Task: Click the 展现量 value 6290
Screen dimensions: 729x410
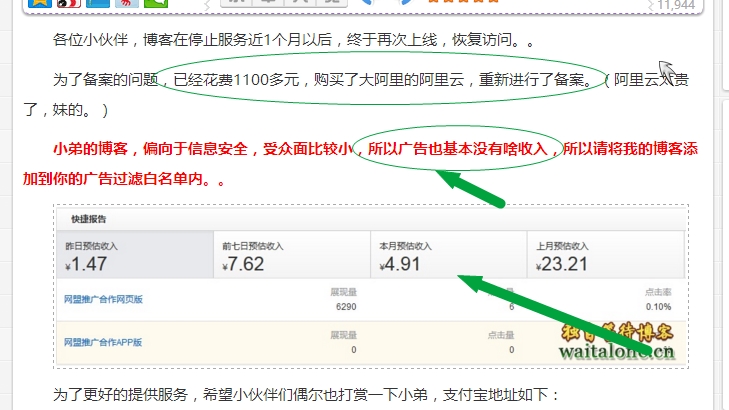Action: 344,307
